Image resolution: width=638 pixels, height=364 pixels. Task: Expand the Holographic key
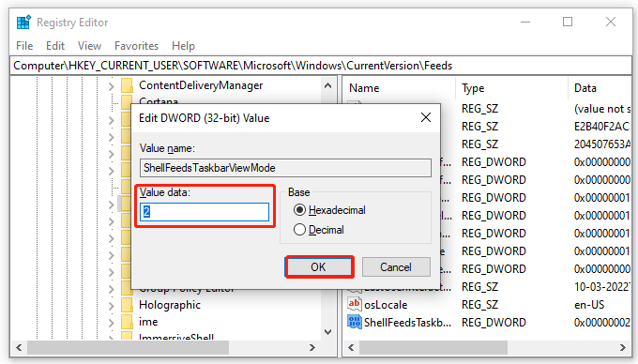click(x=111, y=306)
